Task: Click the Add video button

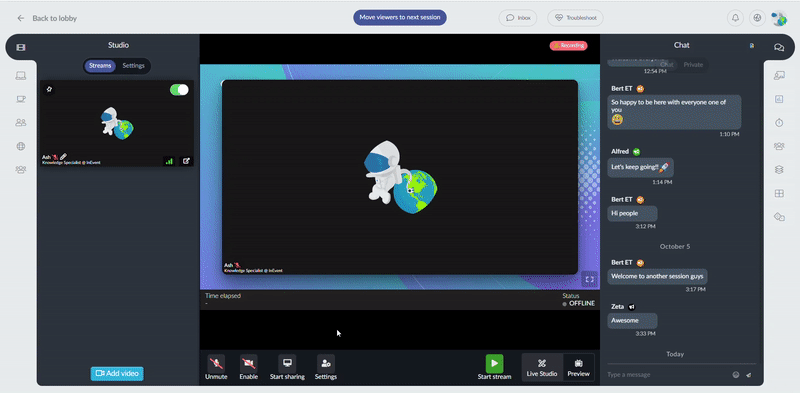Action: 117,374
